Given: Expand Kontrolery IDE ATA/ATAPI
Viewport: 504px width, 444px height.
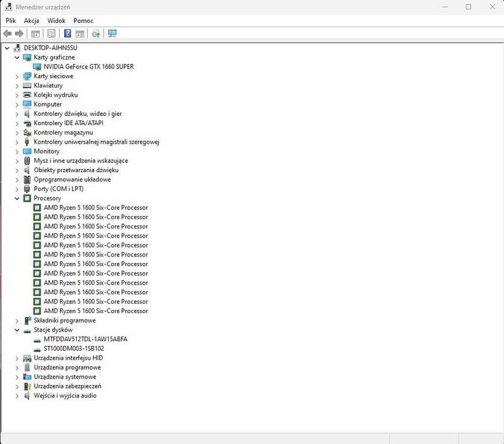Looking at the screenshot, I should (17, 123).
